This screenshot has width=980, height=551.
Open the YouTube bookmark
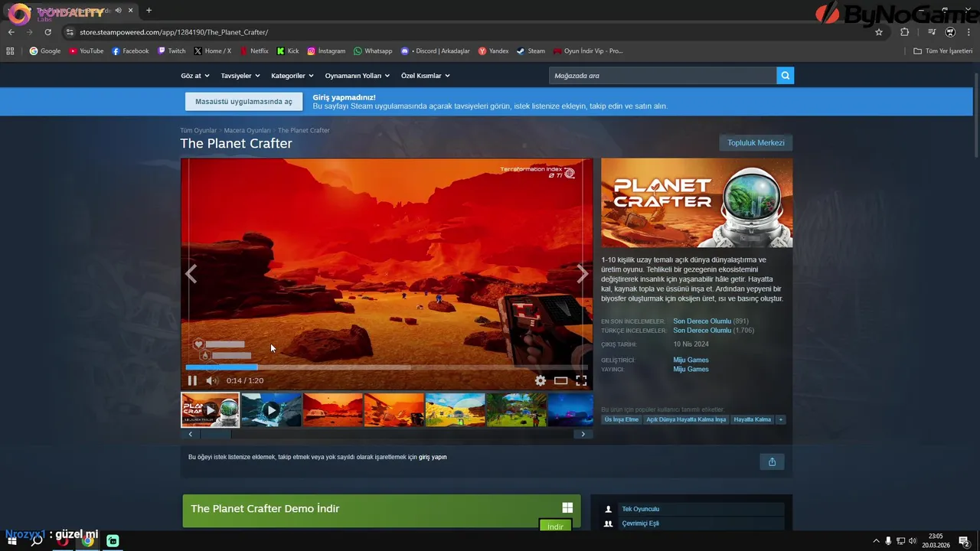coord(86,51)
